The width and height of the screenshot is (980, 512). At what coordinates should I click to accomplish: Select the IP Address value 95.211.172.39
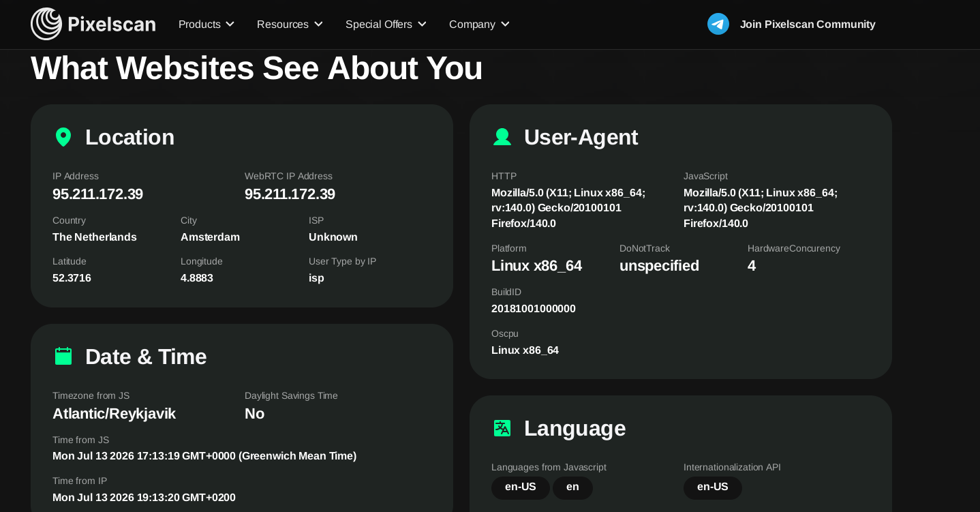click(97, 194)
